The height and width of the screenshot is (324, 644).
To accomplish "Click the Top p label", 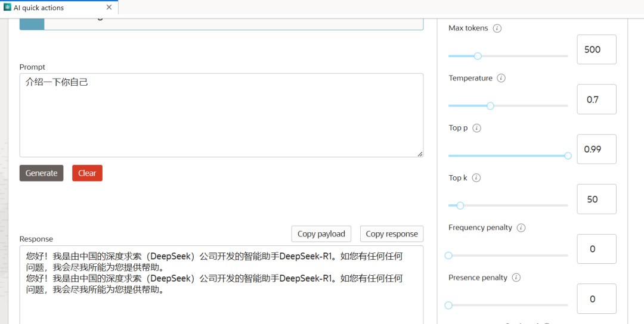I will point(459,128).
